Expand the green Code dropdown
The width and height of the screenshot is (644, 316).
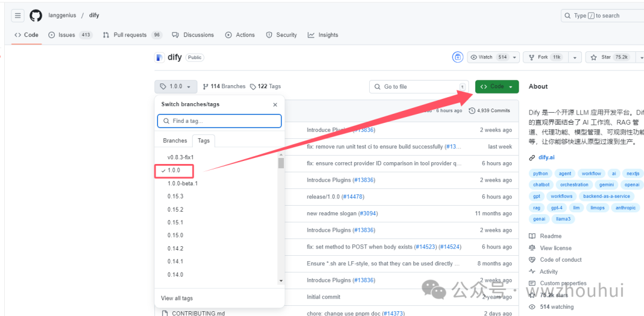coord(497,86)
